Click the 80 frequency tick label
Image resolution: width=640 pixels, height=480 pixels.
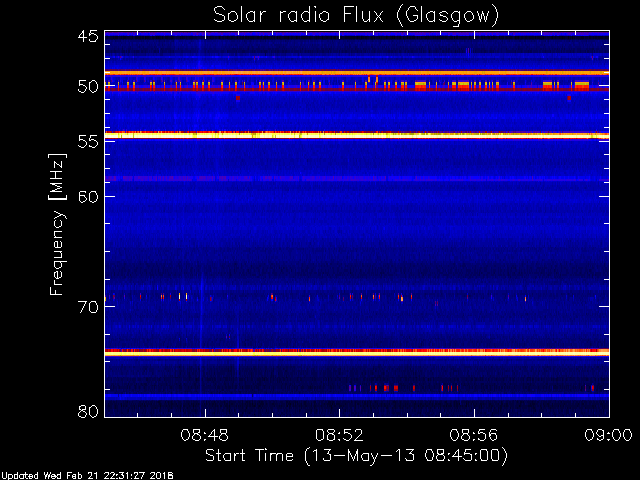coord(88,411)
